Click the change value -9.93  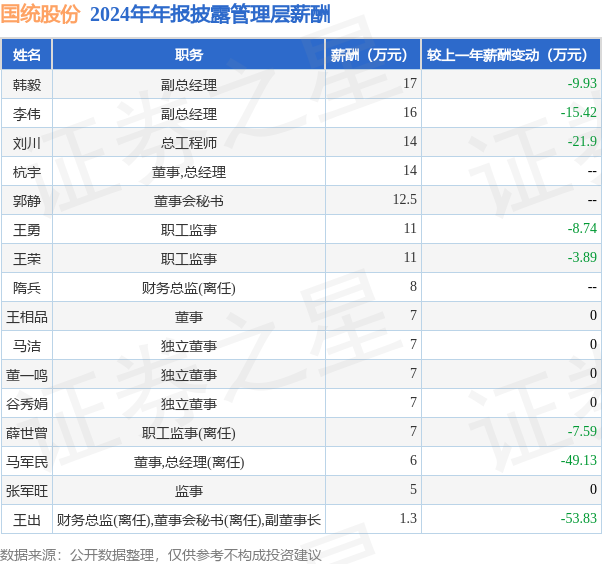[x=582, y=83]
